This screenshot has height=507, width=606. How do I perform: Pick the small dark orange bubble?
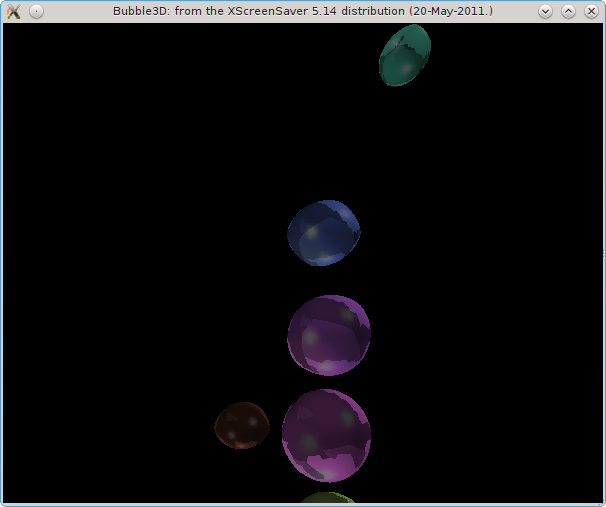tap(242, 426)
